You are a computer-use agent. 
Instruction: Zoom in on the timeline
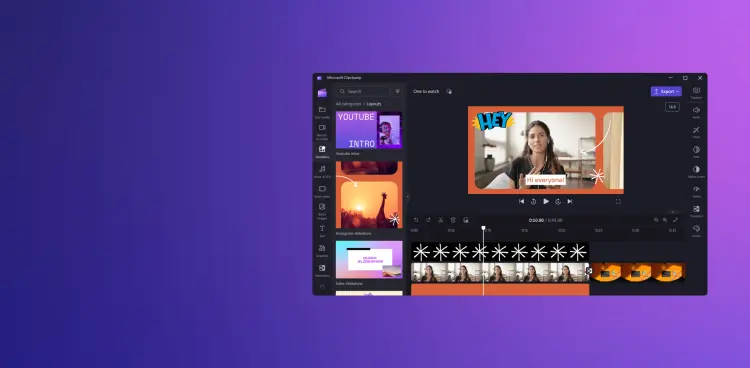(x=665, y=220)
